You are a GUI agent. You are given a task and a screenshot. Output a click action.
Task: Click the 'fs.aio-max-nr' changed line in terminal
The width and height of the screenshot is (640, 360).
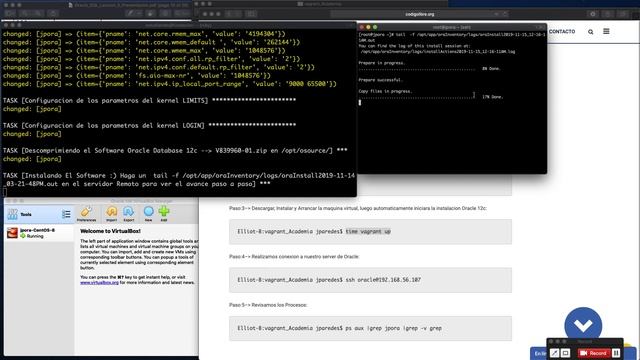(x=137, y=76)
